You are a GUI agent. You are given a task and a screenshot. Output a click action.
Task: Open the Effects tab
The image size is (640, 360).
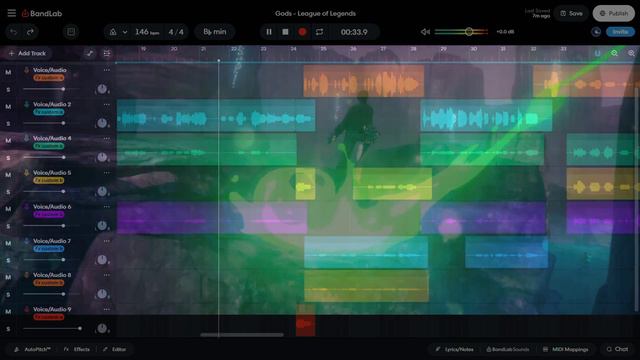tap(77, 349)
